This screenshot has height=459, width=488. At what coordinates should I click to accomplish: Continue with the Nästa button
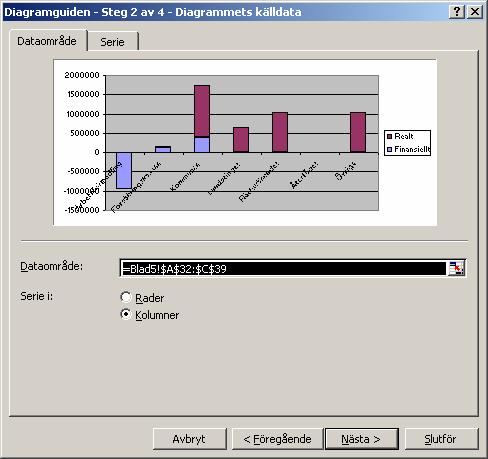pos(362,439)
